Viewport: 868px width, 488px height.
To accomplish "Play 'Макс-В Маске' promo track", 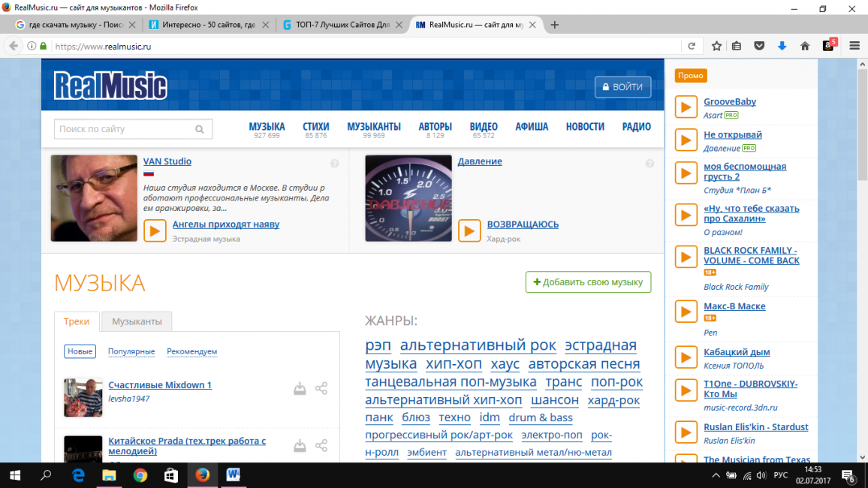I will (x=686, y=312).
